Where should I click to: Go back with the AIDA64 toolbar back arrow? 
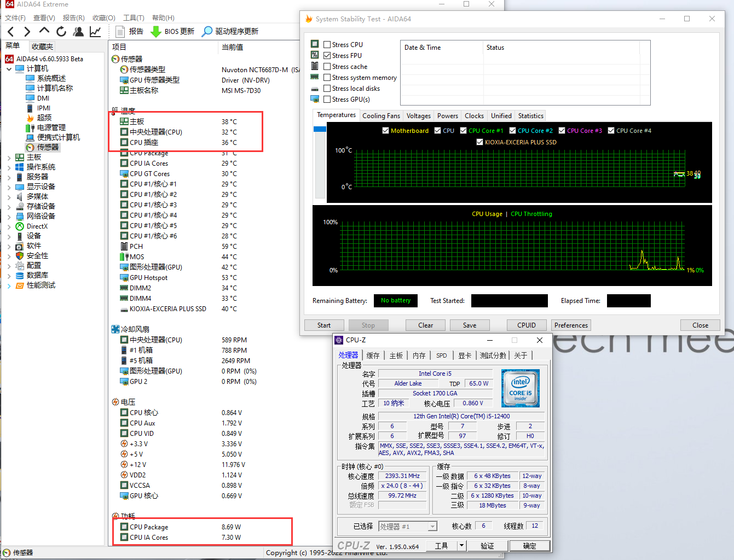pyautogui.click(x=11, y=31)
